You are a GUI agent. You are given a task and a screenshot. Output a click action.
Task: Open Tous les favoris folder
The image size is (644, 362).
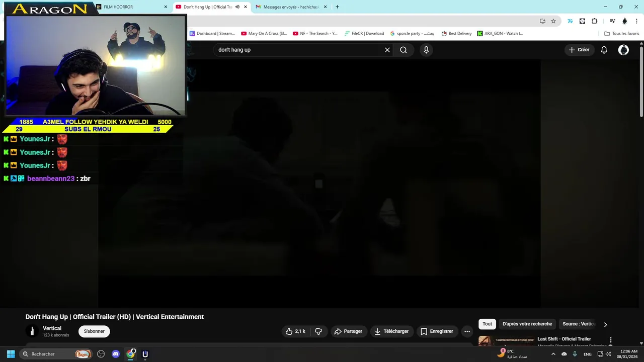[622, 34]
